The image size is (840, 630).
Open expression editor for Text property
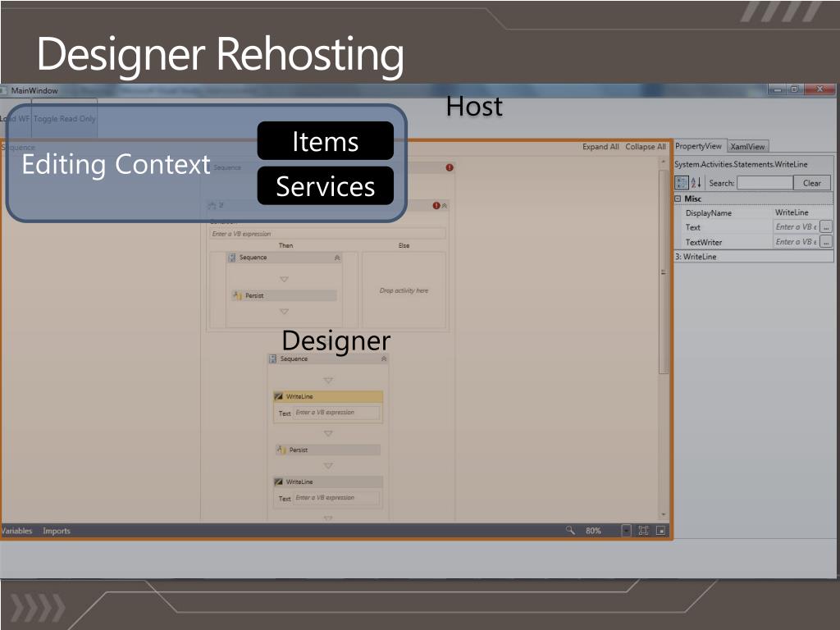[x=825, y=227]
